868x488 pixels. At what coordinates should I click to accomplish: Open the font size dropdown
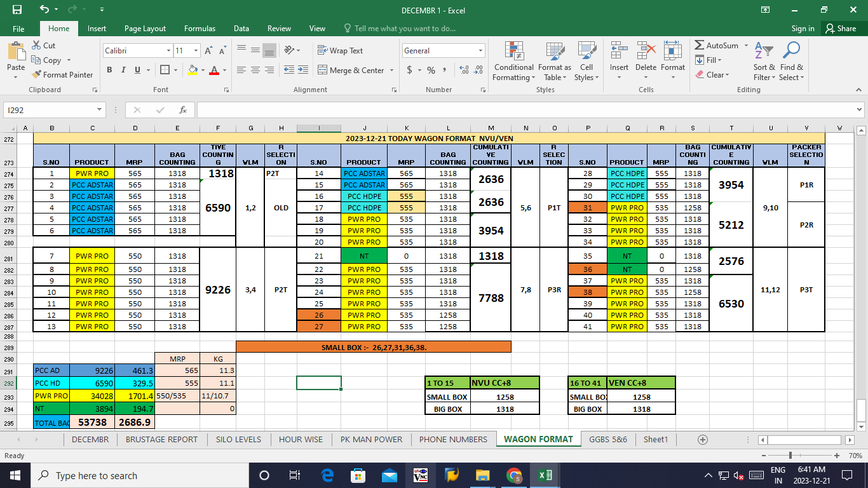tap(196, 51)
